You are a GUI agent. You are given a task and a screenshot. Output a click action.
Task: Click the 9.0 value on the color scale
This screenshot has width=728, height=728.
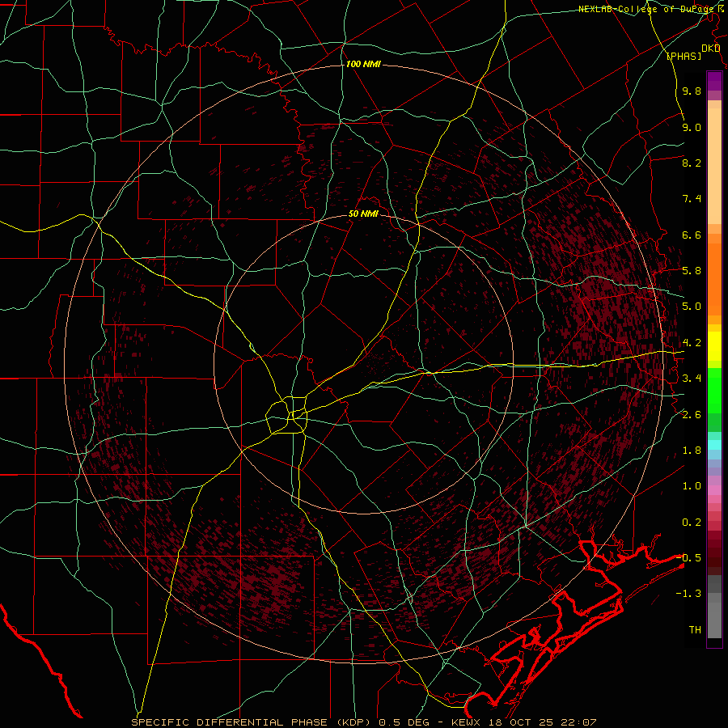point(692,127)
